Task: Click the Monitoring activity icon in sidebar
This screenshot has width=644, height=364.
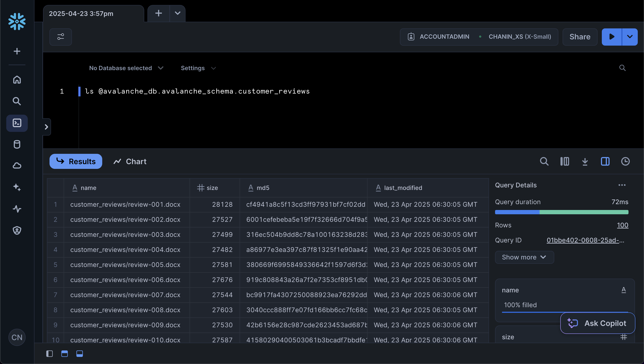Action: click(17, 209)
